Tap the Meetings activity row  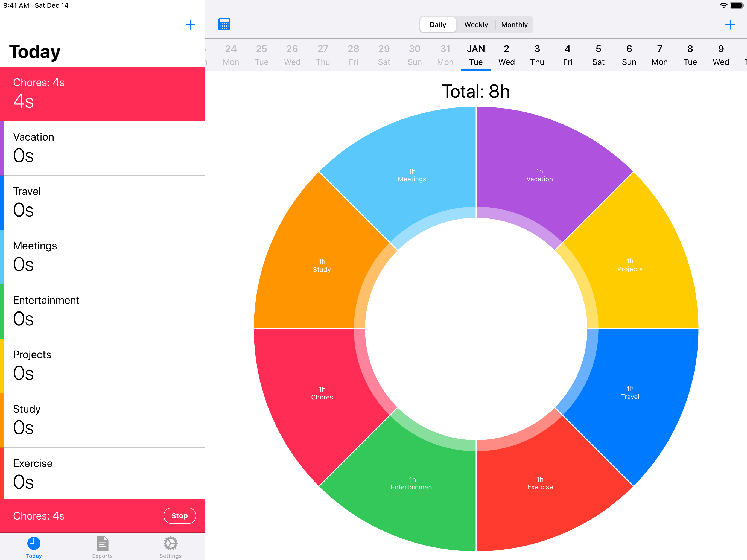tap(103, 257)
